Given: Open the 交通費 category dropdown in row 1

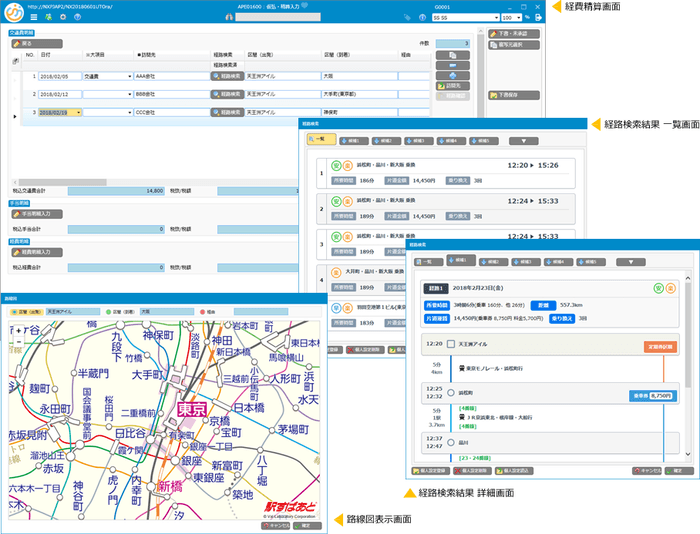Looking at the screenshot, I should [130, 76].
